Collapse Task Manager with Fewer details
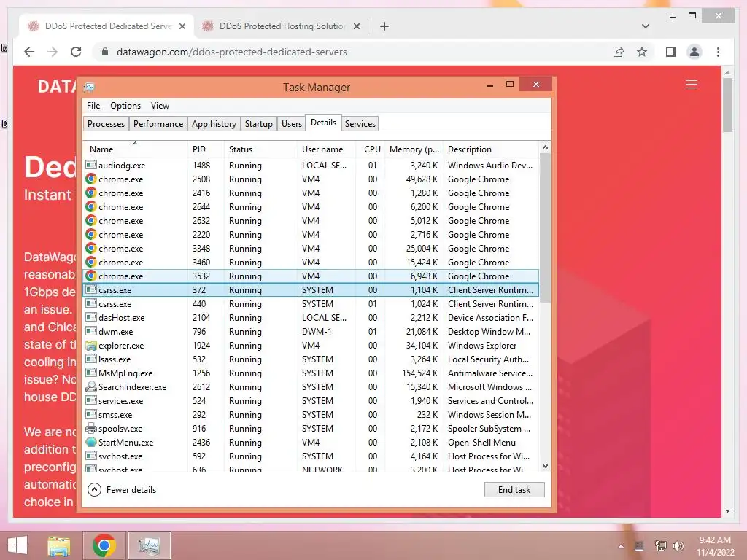This screenshot has height=560, width=747. pyautogui.click(x=122, y=489)
